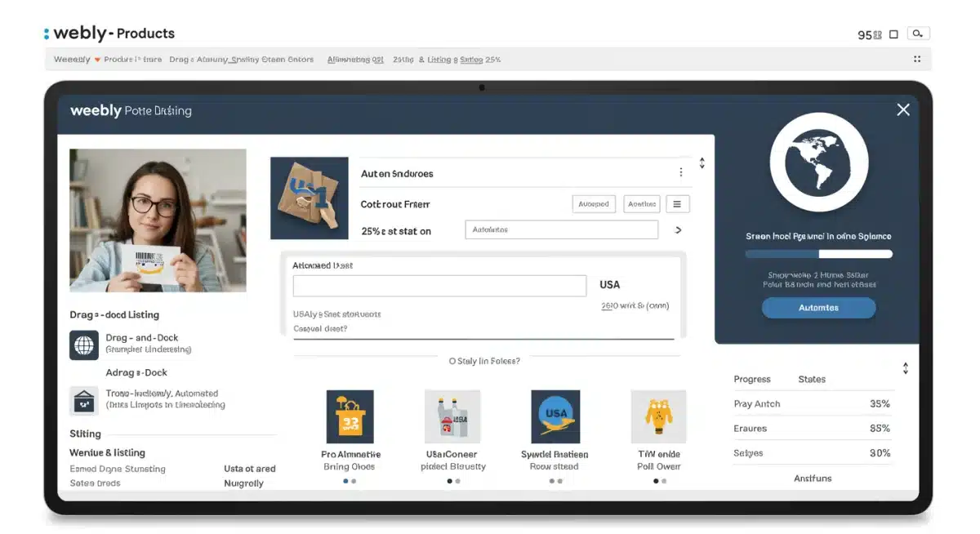980x534 pixels.
Task: Click the bag icon beside Trono-Inclusive Automated
Action: (x=84, y=400)
